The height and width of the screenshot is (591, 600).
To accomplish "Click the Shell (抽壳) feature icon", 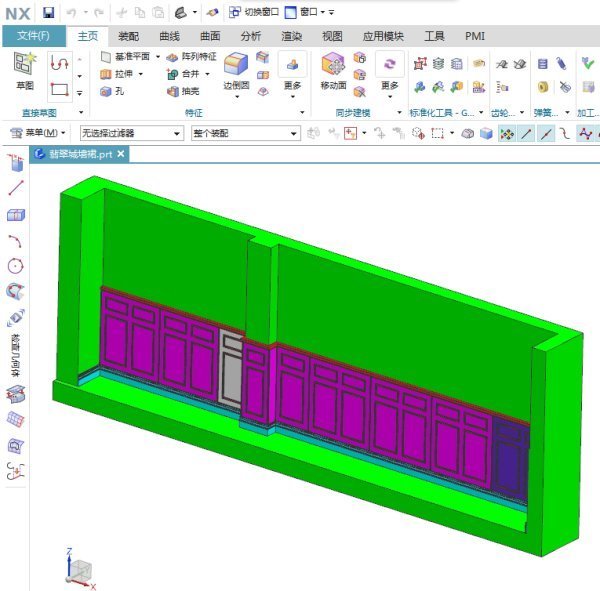I will [x=188, y=91].
